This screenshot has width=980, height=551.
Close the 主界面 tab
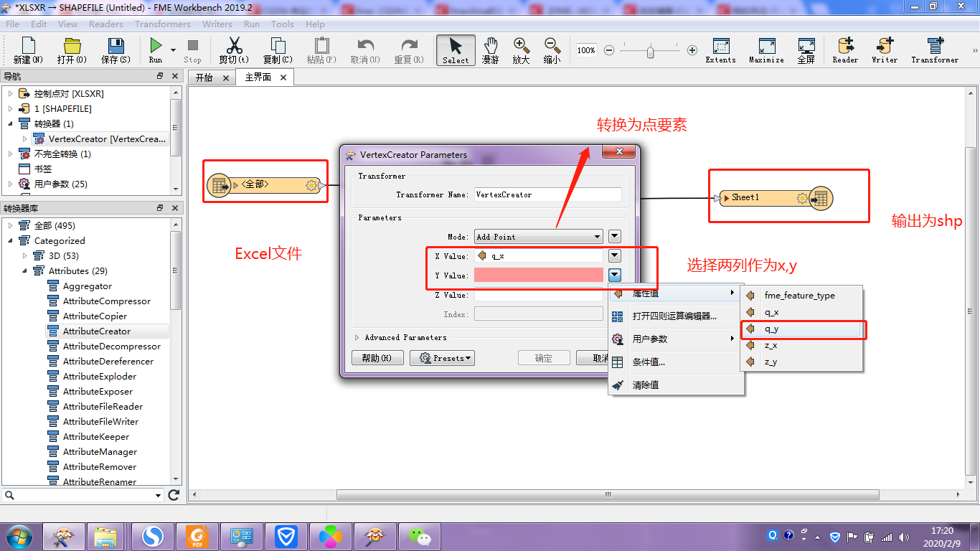283,77
